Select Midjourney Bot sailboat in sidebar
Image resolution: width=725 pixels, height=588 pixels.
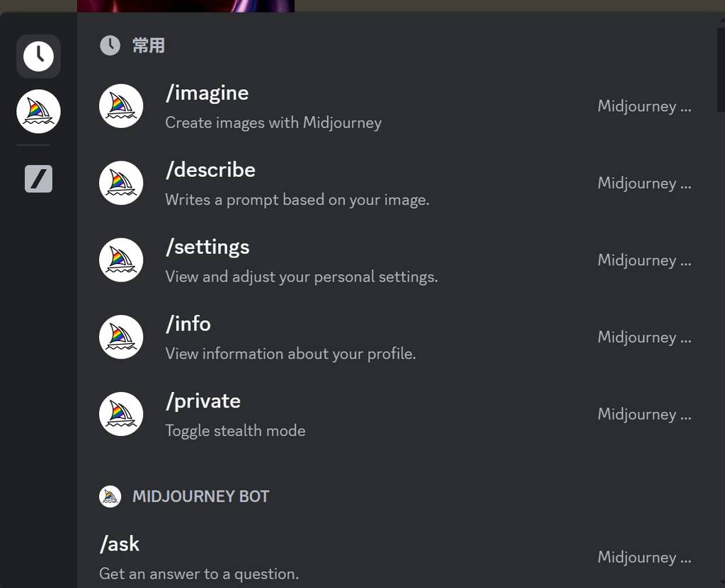pyautogui.click(x=38, y=112)
